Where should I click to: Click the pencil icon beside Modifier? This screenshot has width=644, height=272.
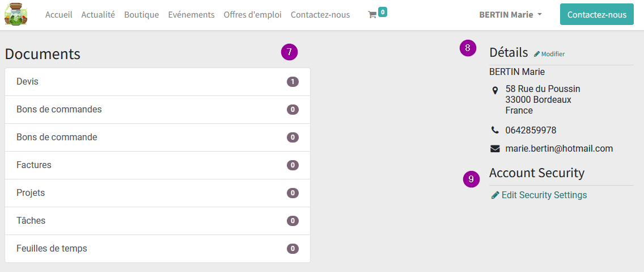click(x=537, y=54)
